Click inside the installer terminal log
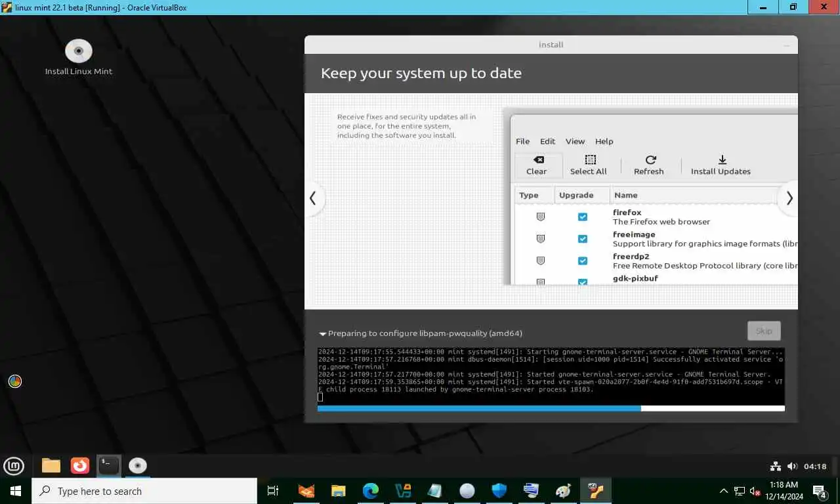 [x=551, y=375]
